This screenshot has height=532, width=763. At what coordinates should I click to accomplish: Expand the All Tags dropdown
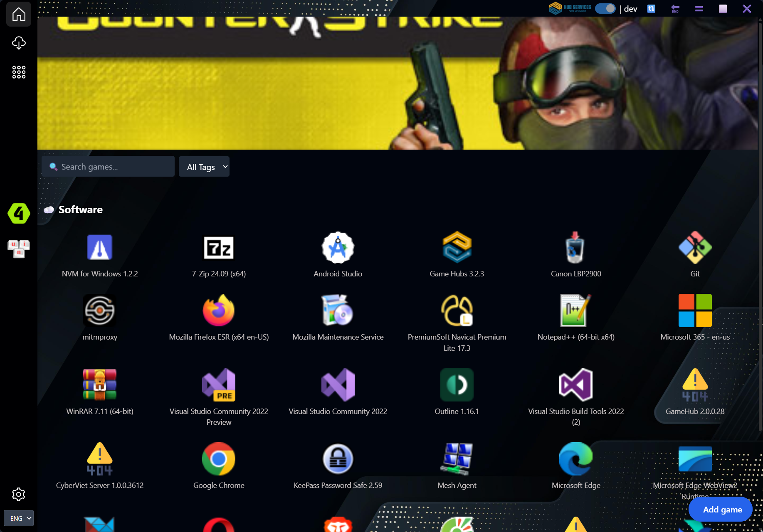tap(204, 167)
